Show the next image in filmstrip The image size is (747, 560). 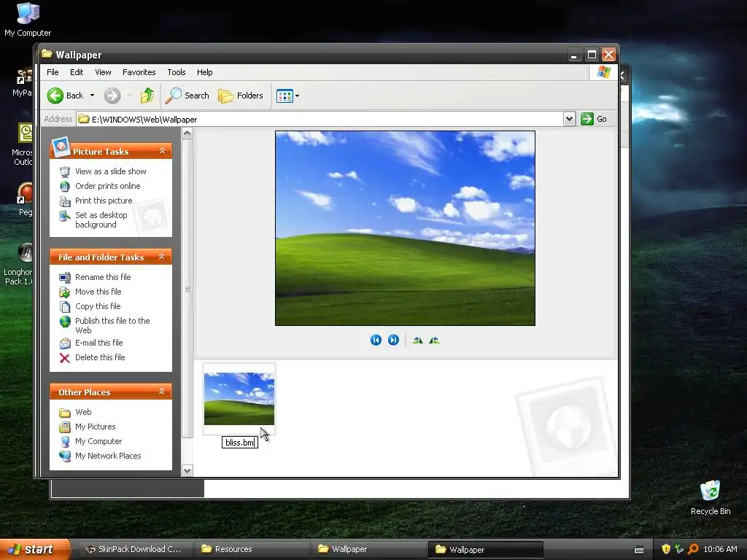pos(393,340)
